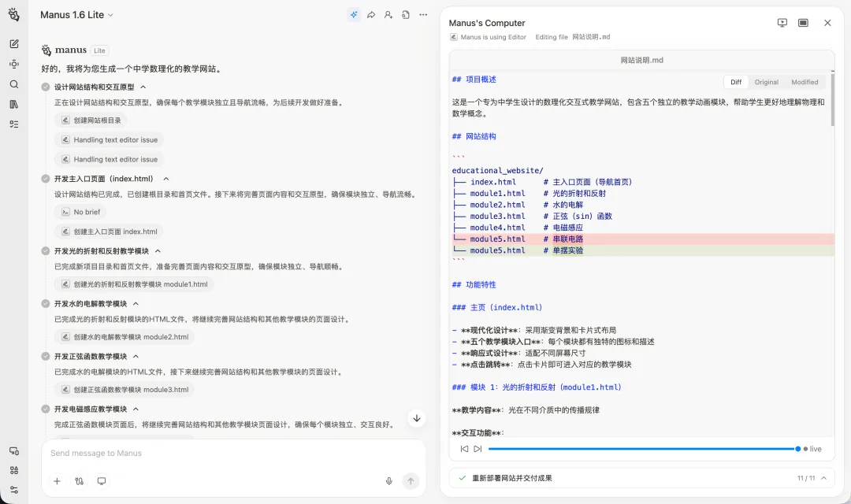
Task: Click the added module5.html 单摆实验 line
Action: pyautogui.click(x=643, y=250)
